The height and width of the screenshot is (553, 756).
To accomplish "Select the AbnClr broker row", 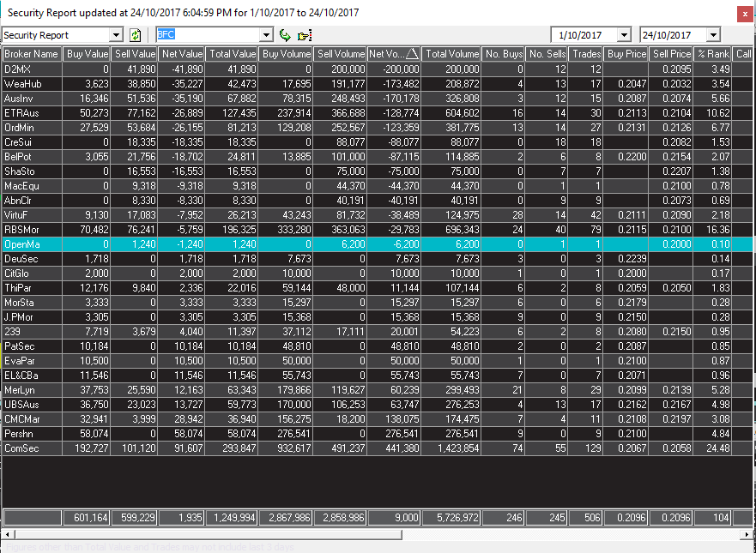I will pyautogui.click(x=377, y=201).
